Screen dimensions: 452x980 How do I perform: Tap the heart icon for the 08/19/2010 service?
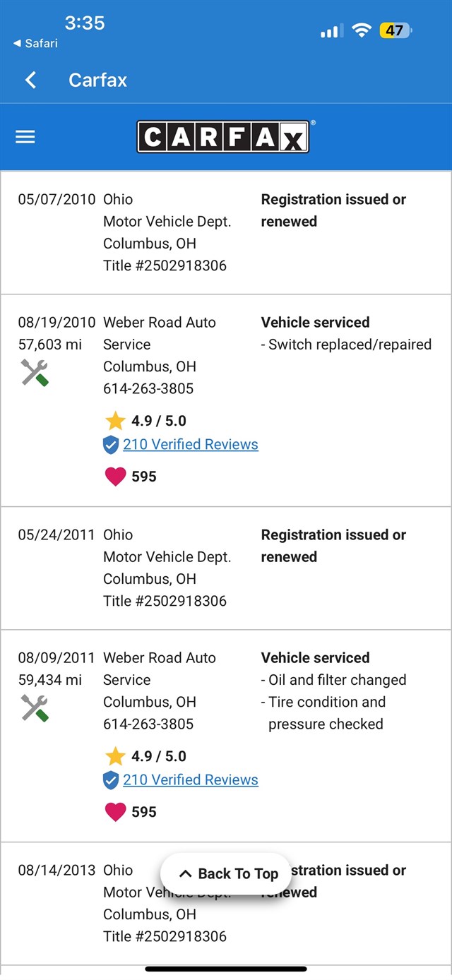pos(115,477)
